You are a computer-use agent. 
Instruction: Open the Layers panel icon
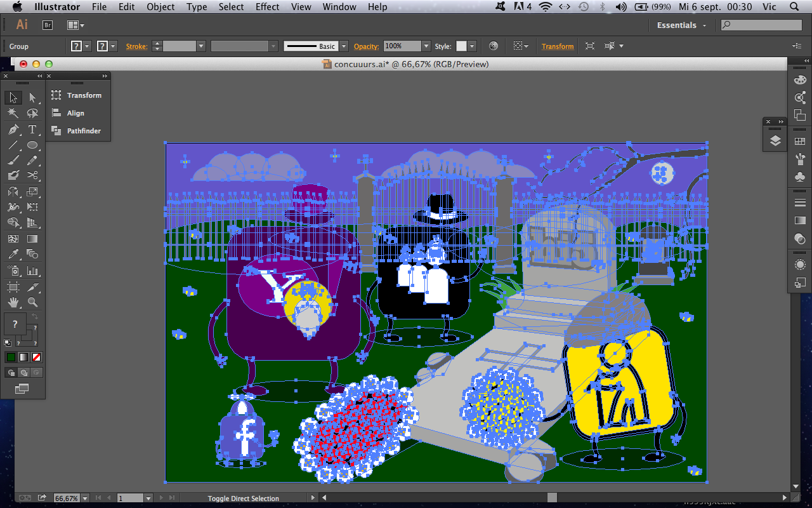[775, 141]
